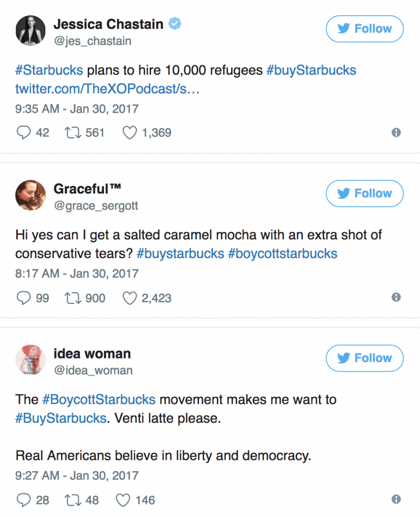Open info icon on Graceful's tweet

(396, 297)
